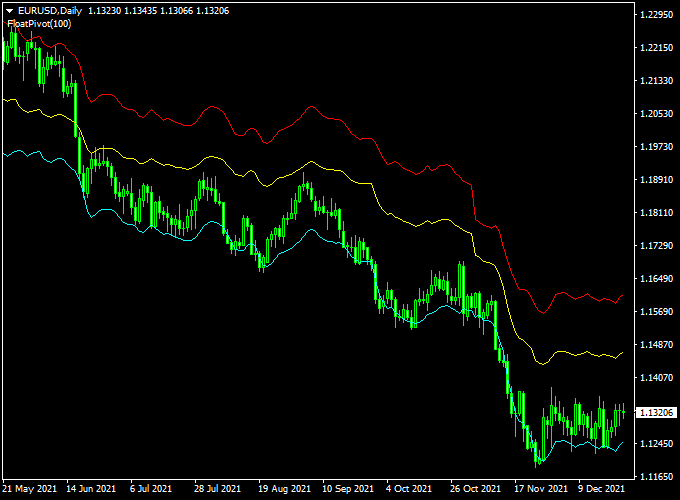680x500 pixels.
Task: Click the 17 Nov 2021 date label
Action: point(541,489)
